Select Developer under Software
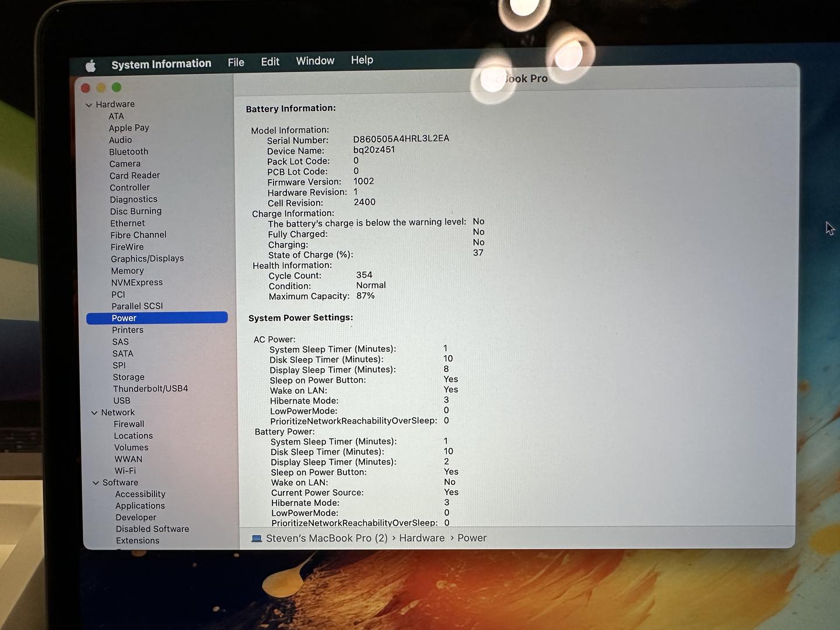Image resolution: width=840 pixels, height=630 pixels. 136,517
